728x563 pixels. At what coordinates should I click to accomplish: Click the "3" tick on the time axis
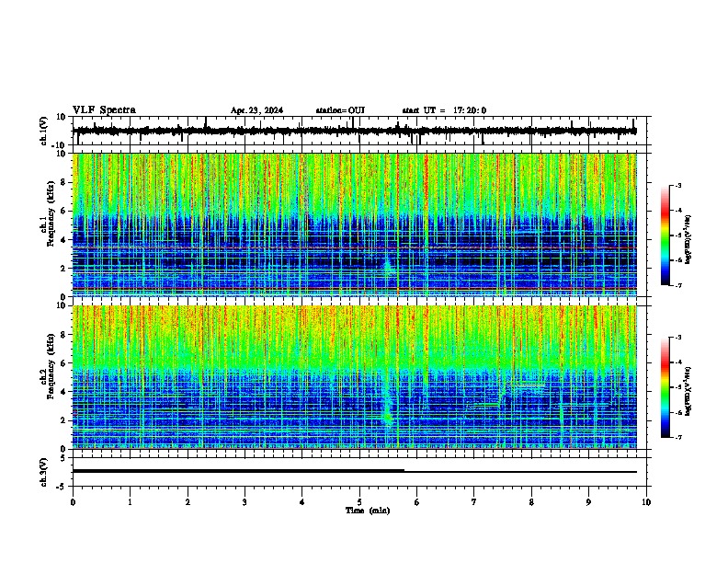[245, 502]
